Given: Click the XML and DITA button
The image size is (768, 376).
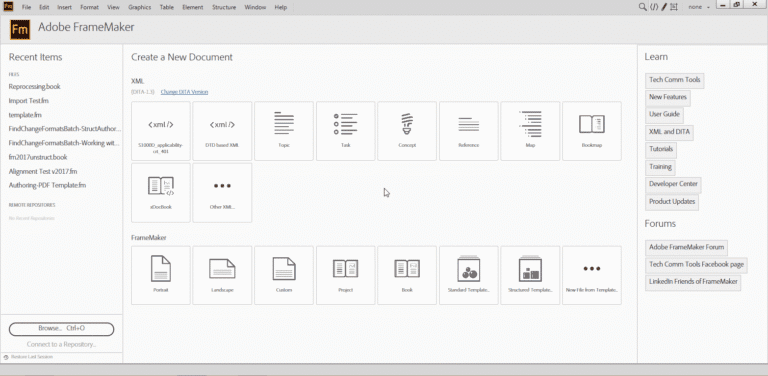Looking at the screenshot, I should tap(669, 132).
